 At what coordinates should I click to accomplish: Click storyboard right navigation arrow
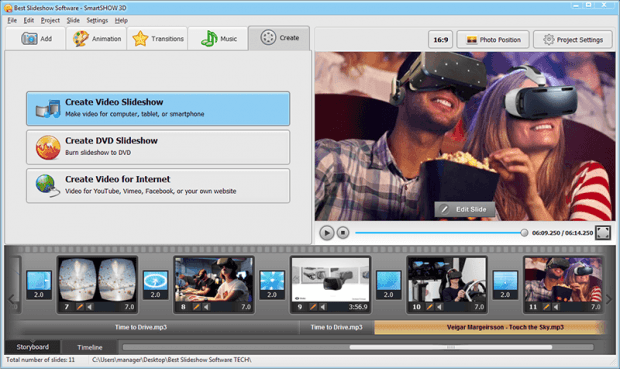pyautogui.click(x=609, y=299)
